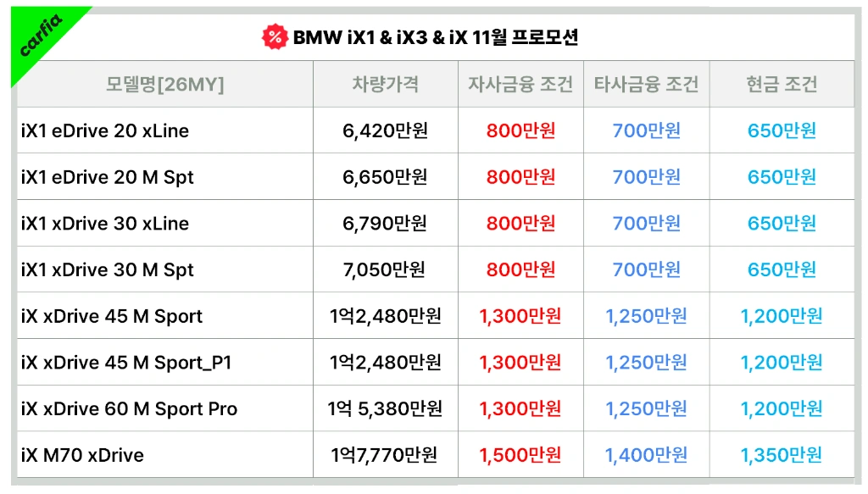Click the green carfia corner logo
868x494 pixels.
coord(39,36)
